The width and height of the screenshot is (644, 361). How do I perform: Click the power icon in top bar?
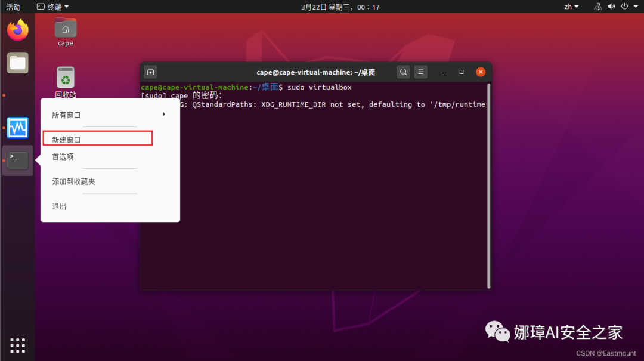pyautogui.click(x=624, y=7)
